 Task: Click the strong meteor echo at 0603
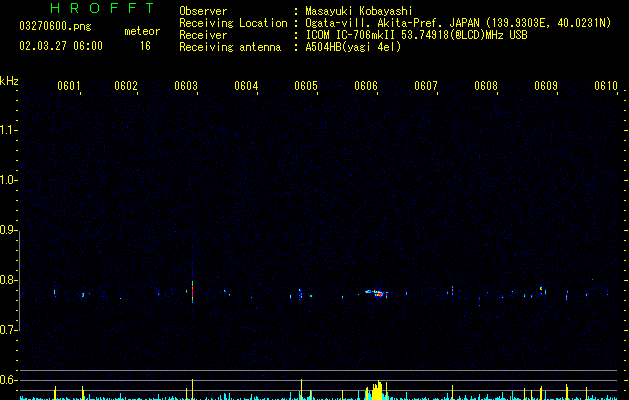coord(193,292)
